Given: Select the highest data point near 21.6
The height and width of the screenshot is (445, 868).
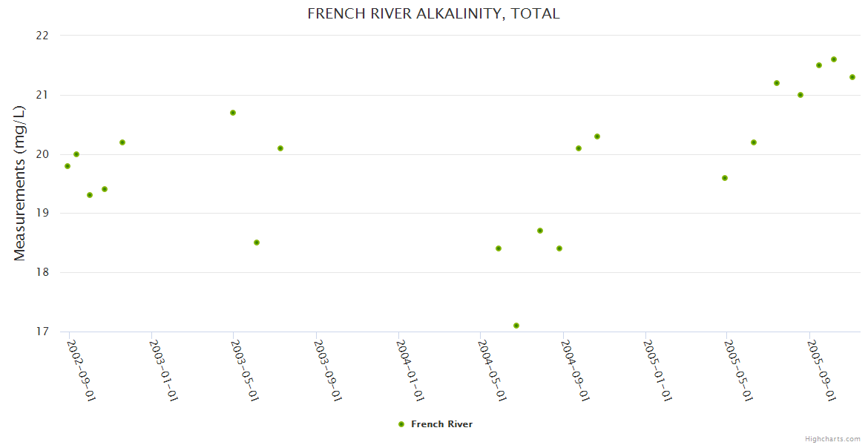Looking at the screenshot, I should [834, 59].
